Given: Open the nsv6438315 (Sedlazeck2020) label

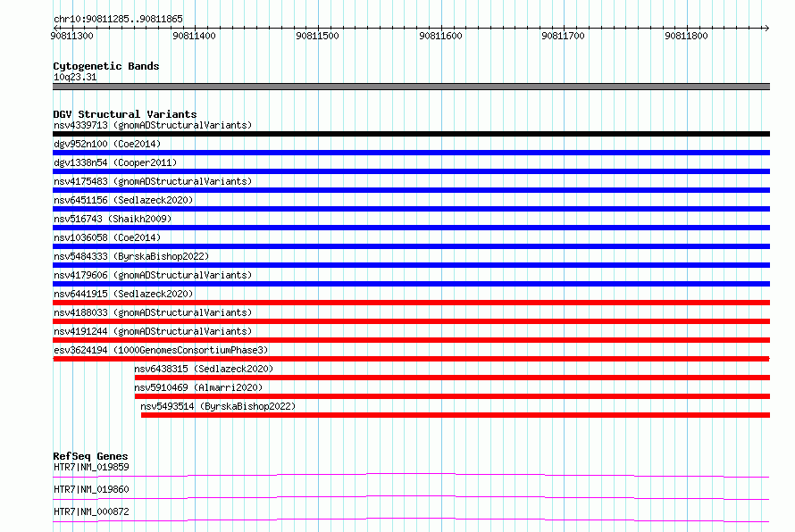Looking at the screenshot, I should [x=204, y=369].
